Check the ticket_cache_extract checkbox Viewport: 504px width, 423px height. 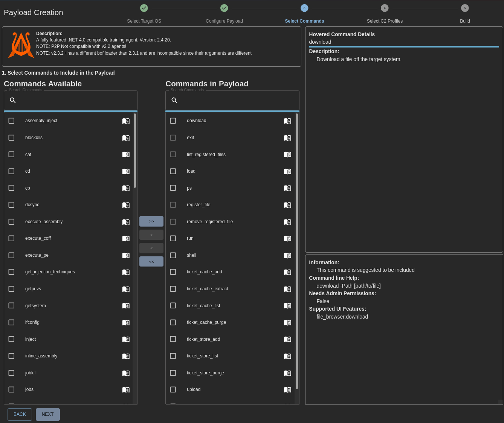[173, 289]
